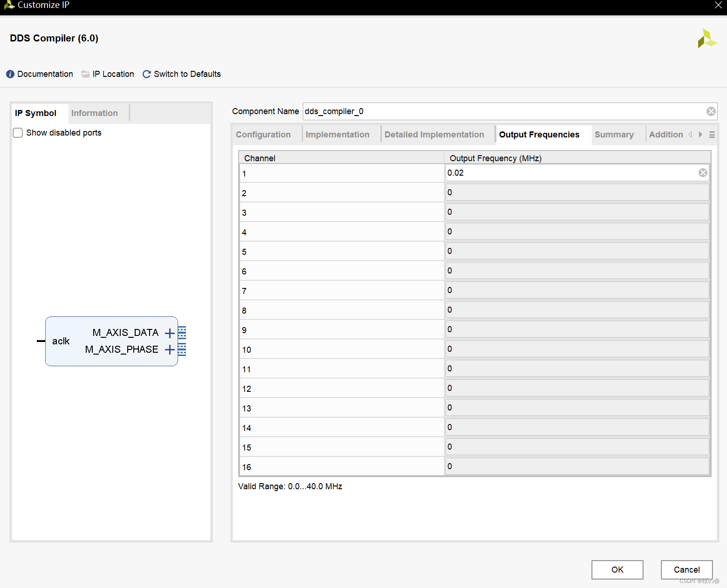
Task: Switch to the Information tab
Action: (x=95, y=113)
